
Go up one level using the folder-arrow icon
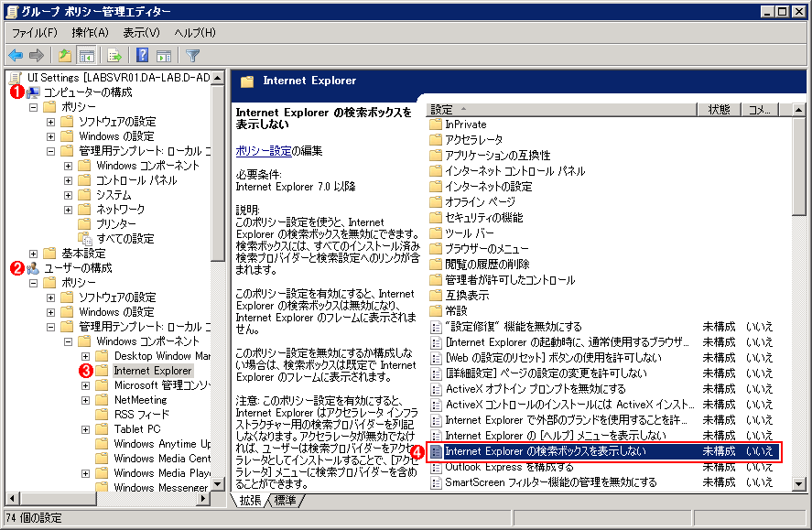tap(65, 55)
